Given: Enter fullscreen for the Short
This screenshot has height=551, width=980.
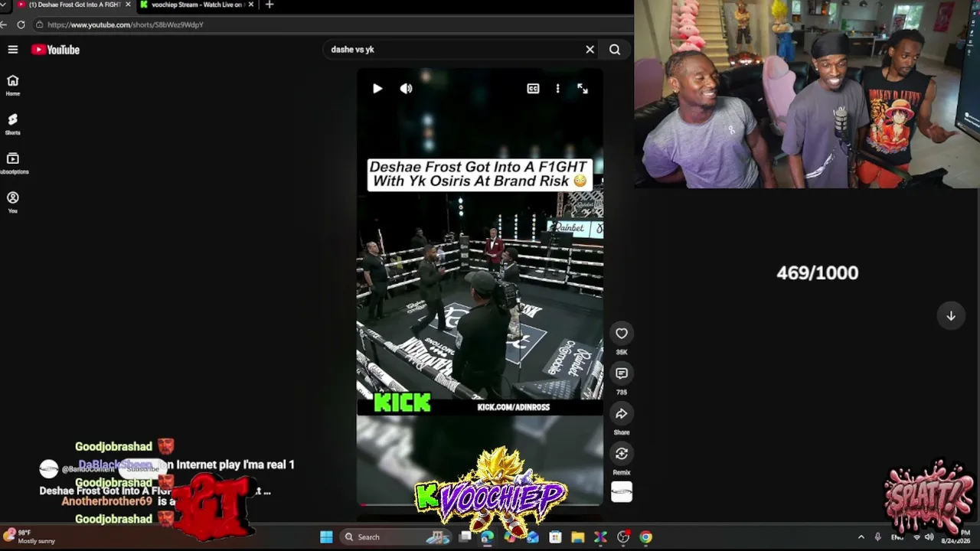Looking at the screenshot, I should pyautogui.click(x=583, y=89).
